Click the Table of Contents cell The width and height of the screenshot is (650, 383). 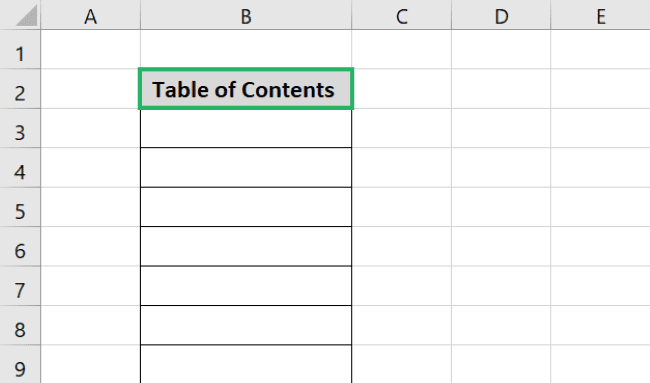click(x=246, y=89)
